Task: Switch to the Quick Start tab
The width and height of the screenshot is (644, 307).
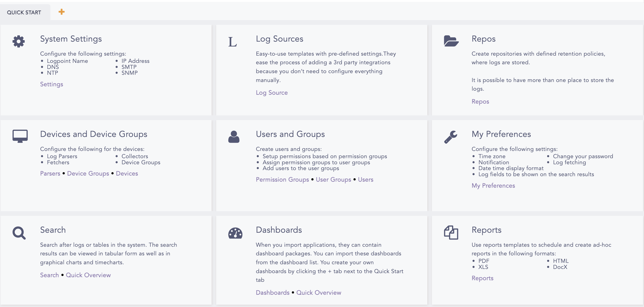Action: (x=24, y=12)
